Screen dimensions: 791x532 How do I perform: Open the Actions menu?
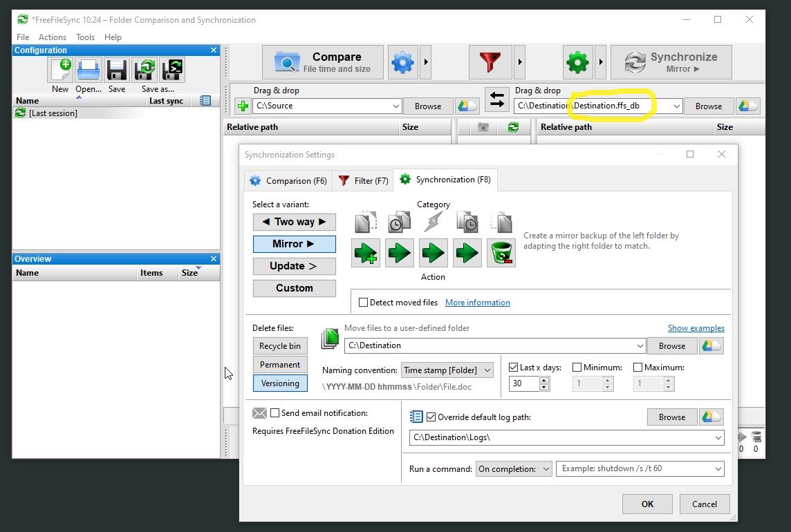[x=53, y=37]
